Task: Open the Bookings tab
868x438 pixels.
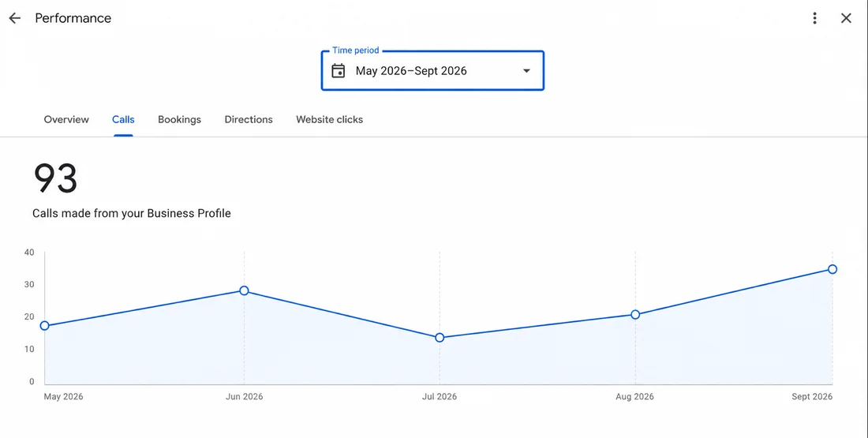Action: click(x=179, y=120)
